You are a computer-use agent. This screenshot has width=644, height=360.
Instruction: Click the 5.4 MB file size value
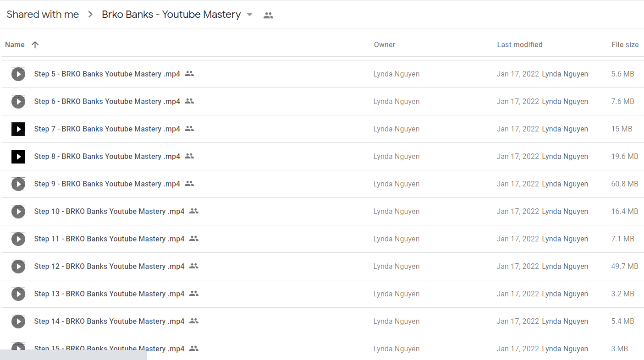(x=622, y=321)
